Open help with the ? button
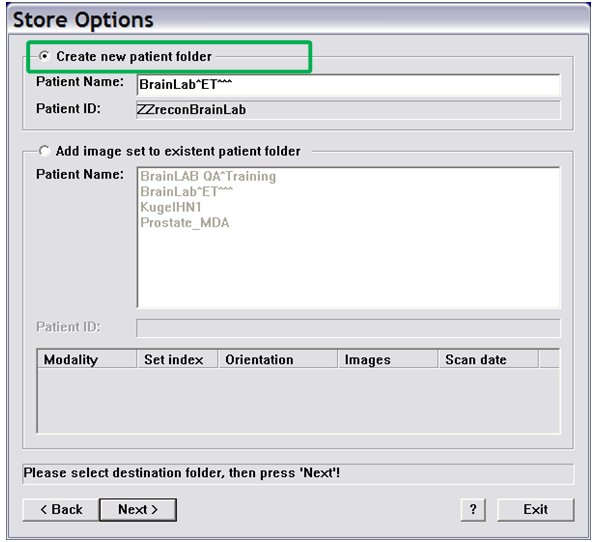The width and height of the screenshot is (593, 542). pyautogui.click(x=473, y=509)
